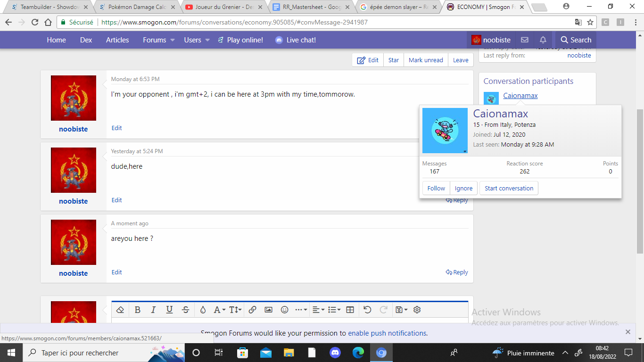This screenshot has width=644, height=362.
Task: Click the insert image icon
Action: click(268, 310)
